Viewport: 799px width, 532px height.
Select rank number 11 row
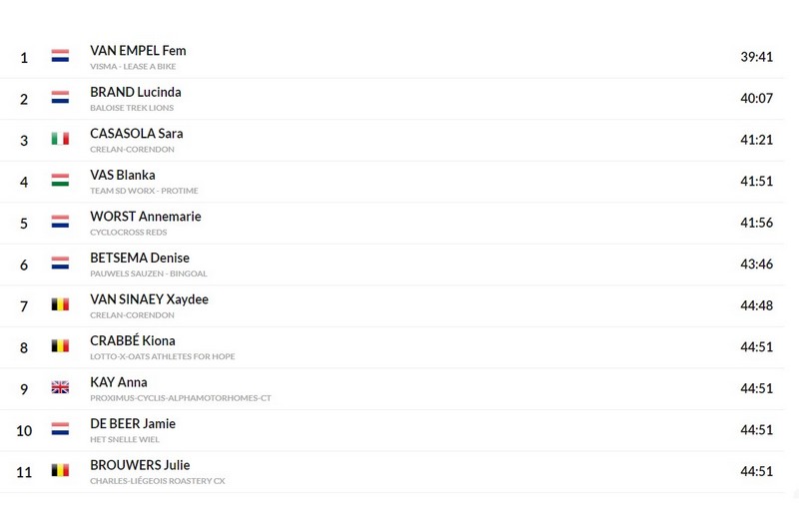(x=392, y=471)
